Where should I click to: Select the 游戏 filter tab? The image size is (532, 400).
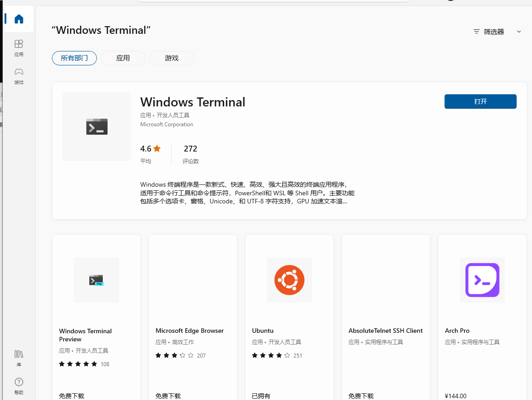(x=172, y=58)
